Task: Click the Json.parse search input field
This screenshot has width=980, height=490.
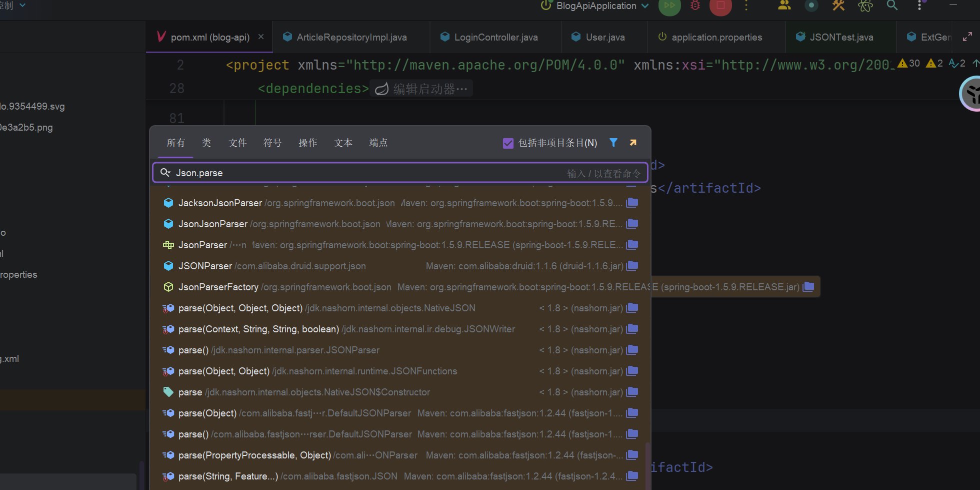Action: tap(350, 173)
